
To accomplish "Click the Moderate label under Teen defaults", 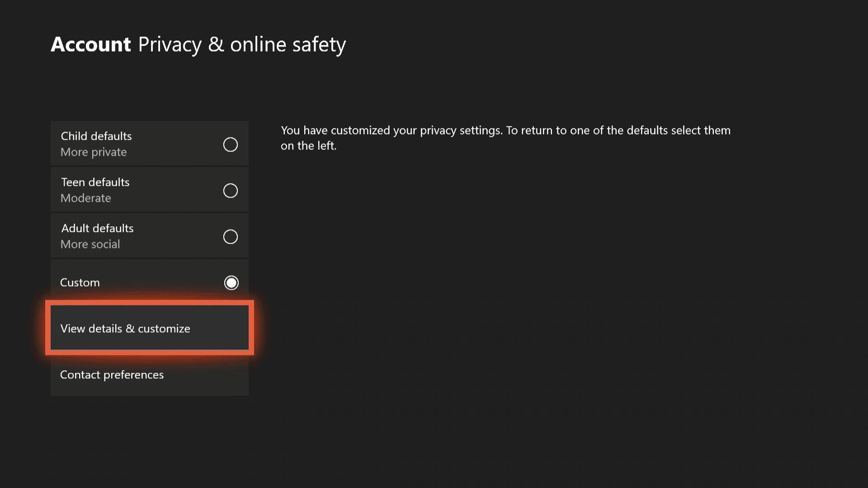I will coord(85,198).
